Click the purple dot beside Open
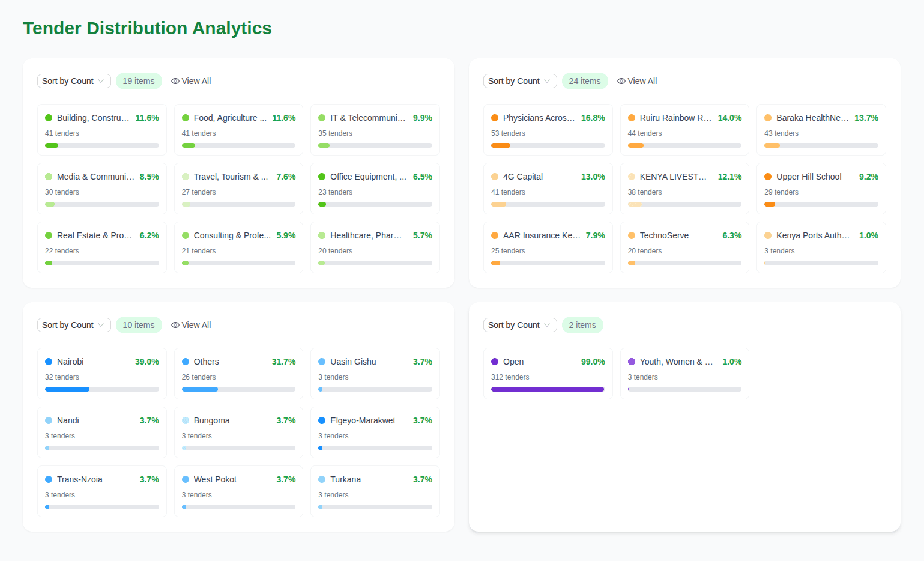 point(495,362)
